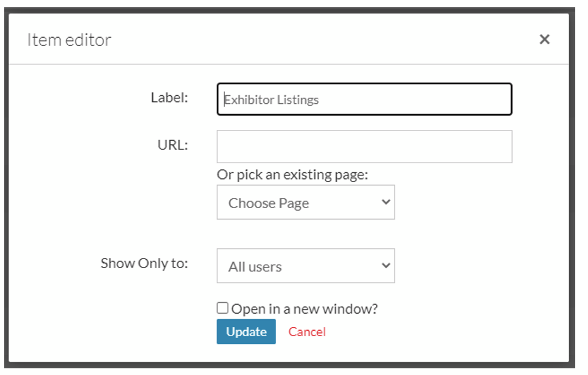Open the Choose Page dropdown
Image resolution: width=588 pixels, height=375 pixels.
click(x=306, y=202)
